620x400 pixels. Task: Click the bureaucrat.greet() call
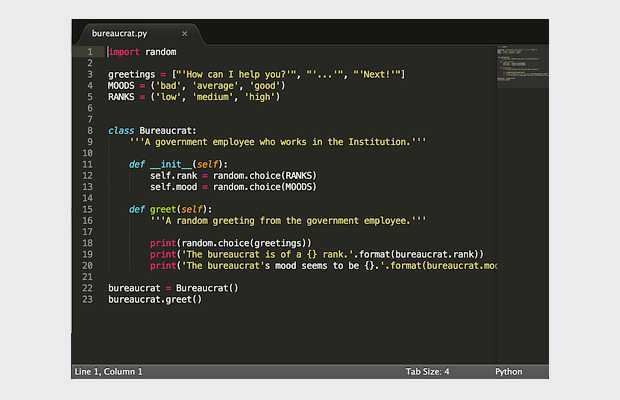coord(155,299)
